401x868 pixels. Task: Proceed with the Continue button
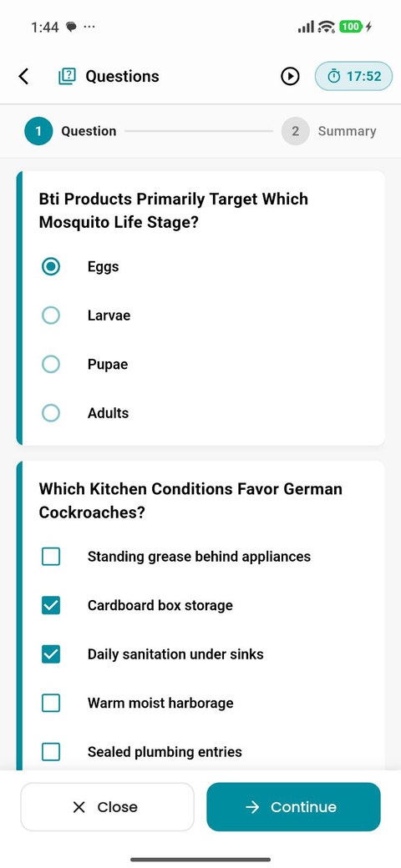tap(293, 807)
